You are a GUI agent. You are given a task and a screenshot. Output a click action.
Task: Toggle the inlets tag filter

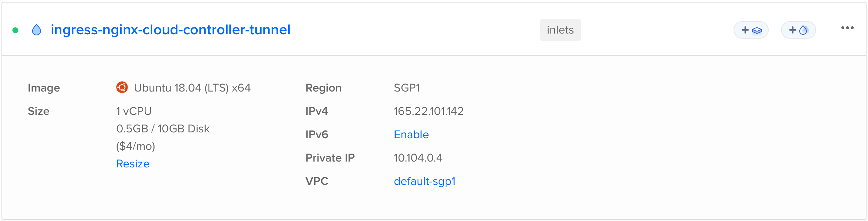[560, 30]
